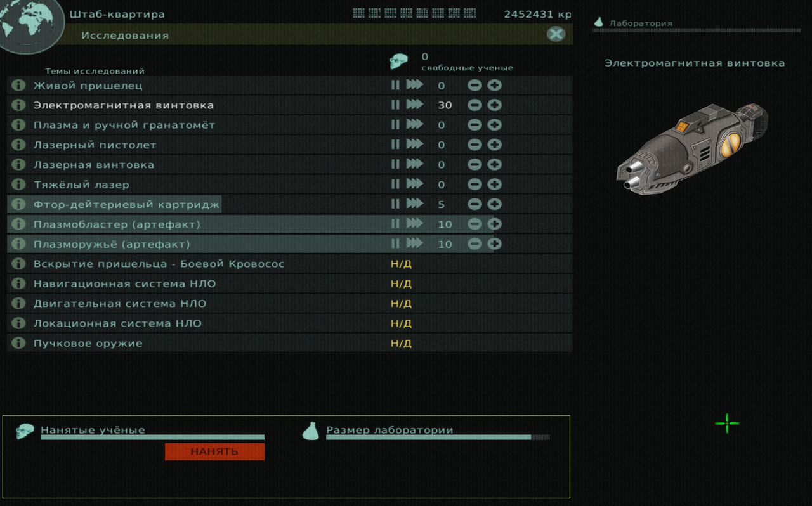Click info icon for Пучковое оружие
Screen dimensions: 812x506
tap(18, 343)
